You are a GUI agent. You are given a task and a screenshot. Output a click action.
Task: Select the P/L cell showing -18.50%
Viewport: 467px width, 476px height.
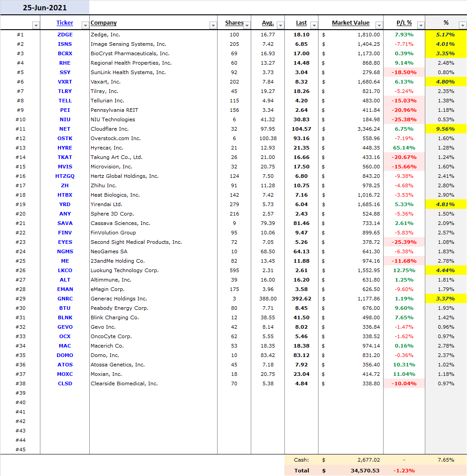point(404,72)
